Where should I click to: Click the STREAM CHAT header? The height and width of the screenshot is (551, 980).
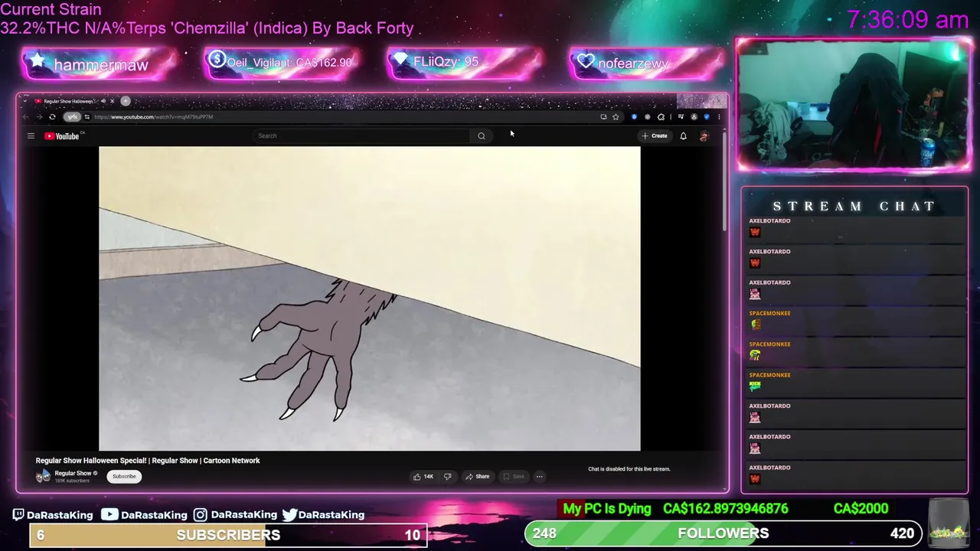click(x=854, y=206)
